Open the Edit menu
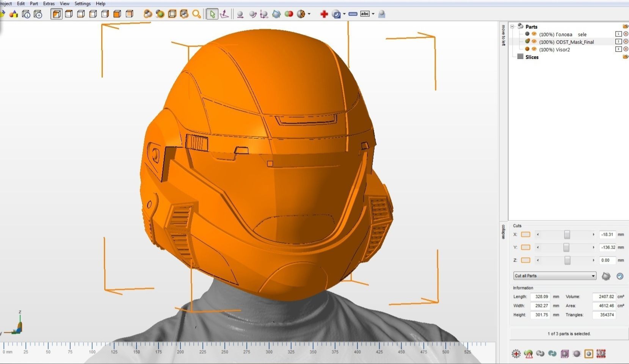Image resolution: width=629 pixels, height=364 pixels. coord(21,3)
